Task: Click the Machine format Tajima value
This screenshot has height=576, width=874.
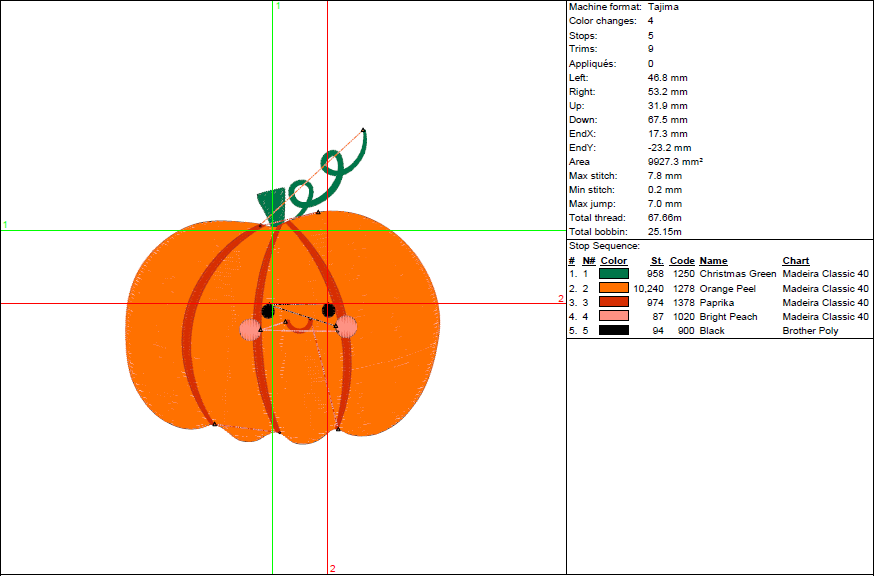Action: [x=664, y=7]
